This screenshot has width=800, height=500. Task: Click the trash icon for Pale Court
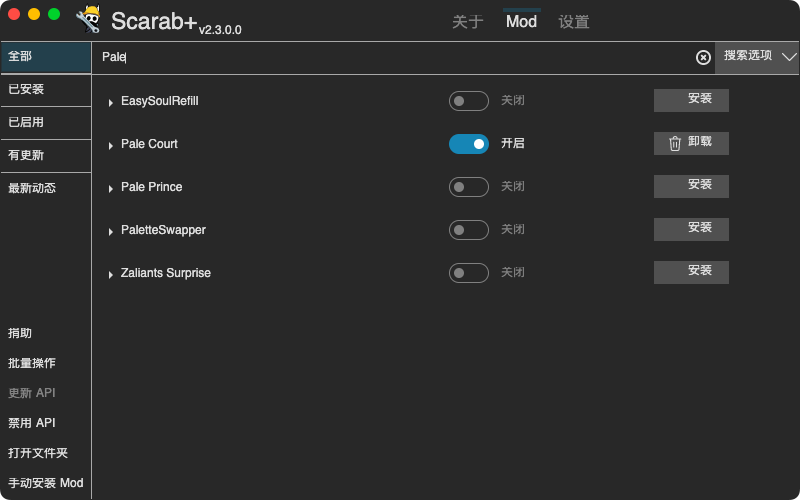point(675,143)
